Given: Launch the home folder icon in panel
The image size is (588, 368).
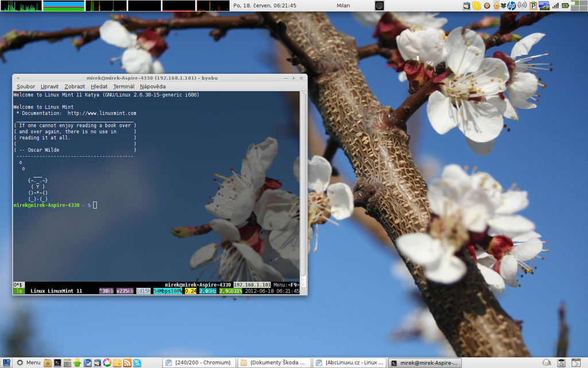Looking at the screenshot, I should (x=48, y=363).
